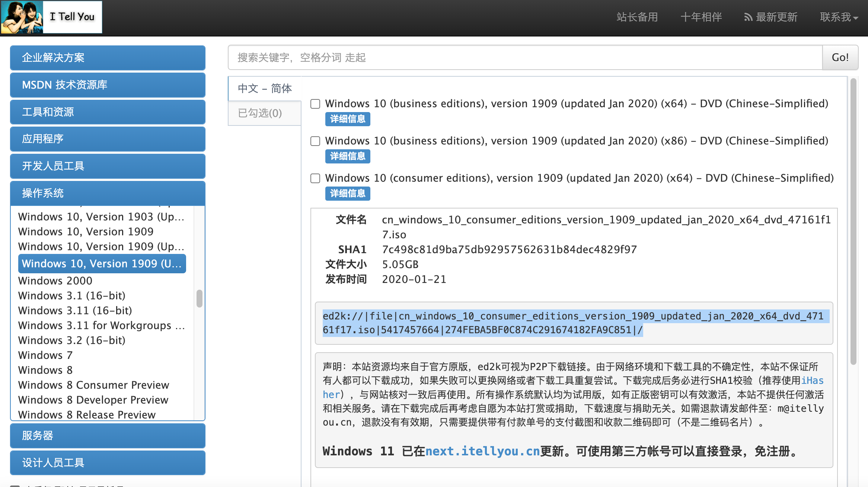This screenshot has height=487, width=868.
Task: Select Windows 8 Consumer Preview entry
Action: [93, 385]
